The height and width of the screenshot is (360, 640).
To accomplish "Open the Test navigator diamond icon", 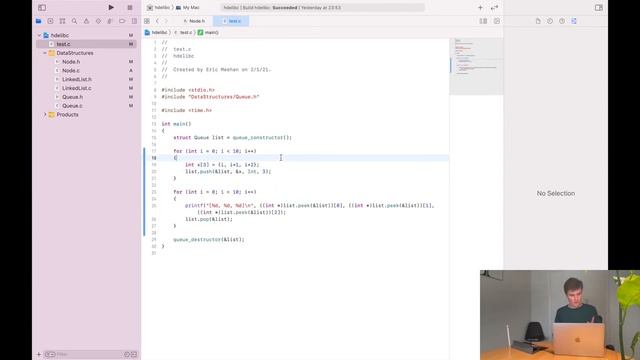I will [x=98, y=21].
